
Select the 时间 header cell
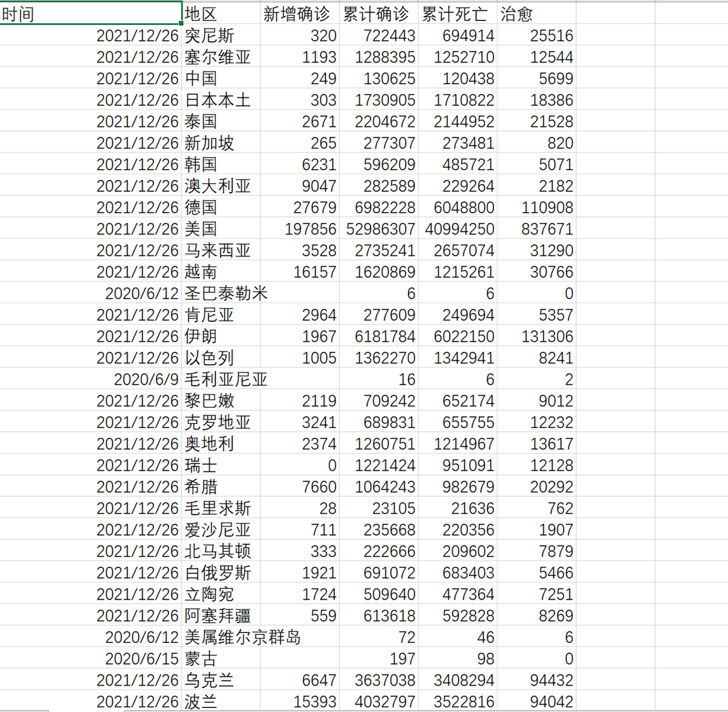point(91,14)
